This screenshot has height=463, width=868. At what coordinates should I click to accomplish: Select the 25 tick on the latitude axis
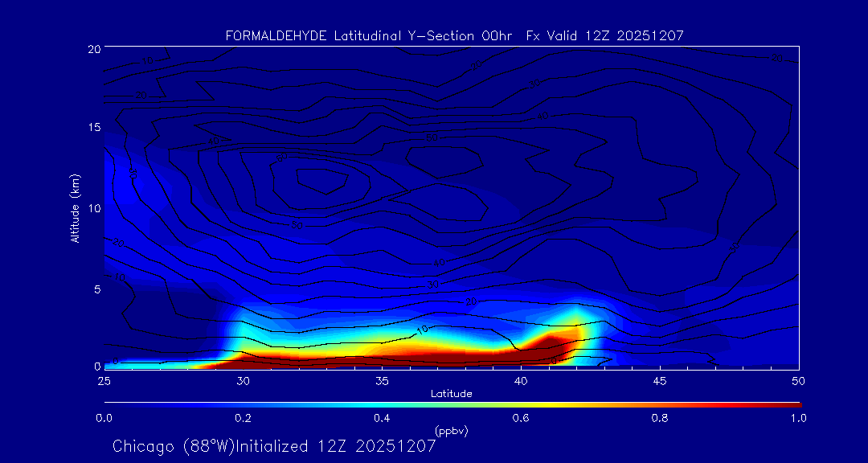pyautogui.click(x=104, y=380)
